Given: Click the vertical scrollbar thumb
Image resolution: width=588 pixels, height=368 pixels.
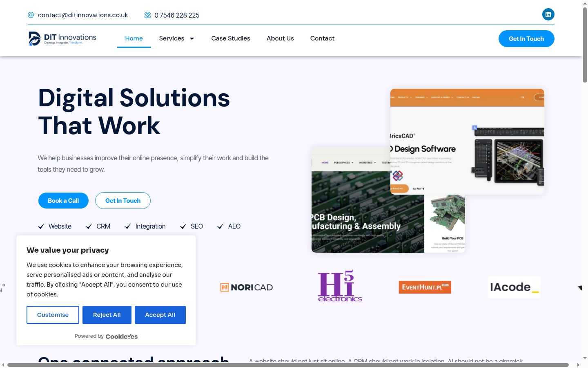Looking at the screenshot, I should coord(585,45).
